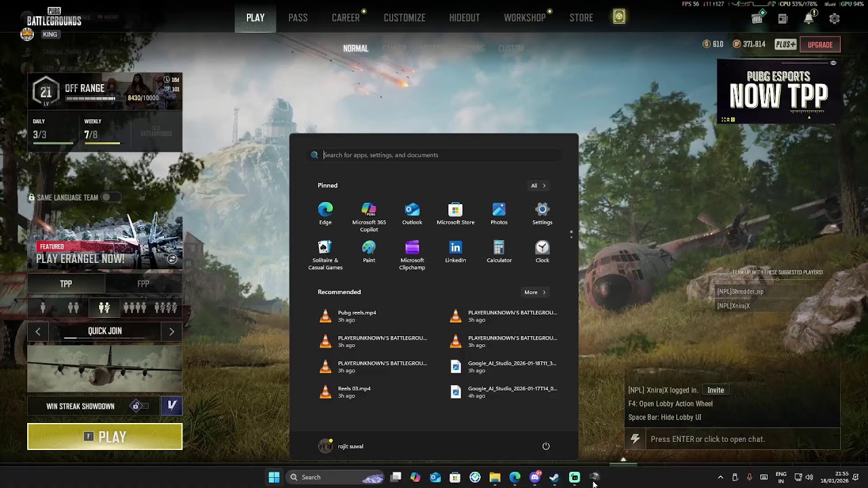868x488 pixels.
Task: Select TPP perspective mode
Action: (66, 284)
